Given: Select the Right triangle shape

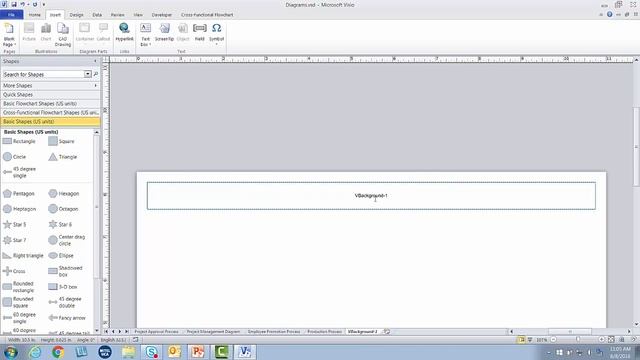Looking at the screenshot, I should coord(23,256).
